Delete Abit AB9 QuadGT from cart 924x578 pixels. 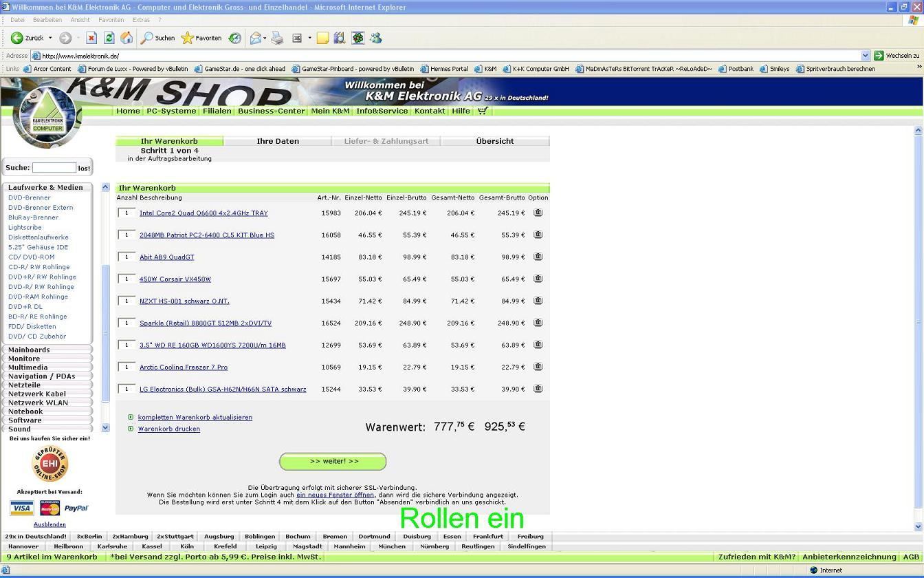click(x=538, y=257)
